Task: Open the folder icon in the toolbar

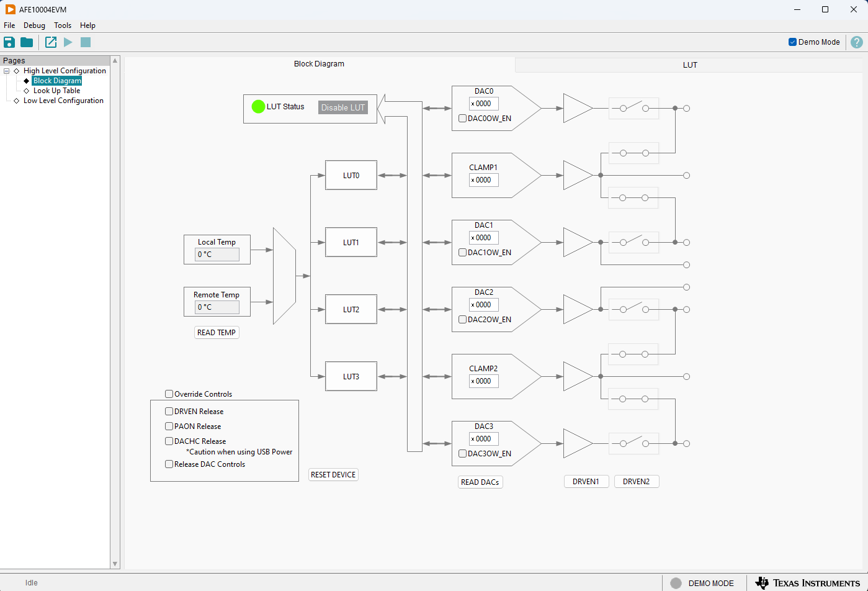Action: coord(27,42)
